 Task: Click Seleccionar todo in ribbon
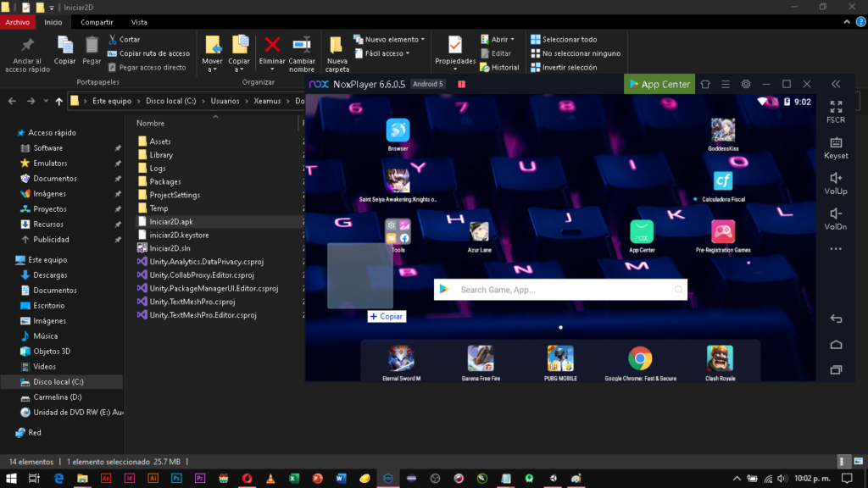(x=564, y=39)
